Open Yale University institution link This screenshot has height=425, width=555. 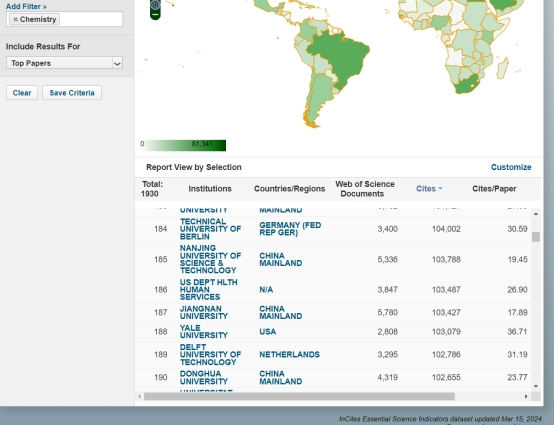(x=204, y=332)
